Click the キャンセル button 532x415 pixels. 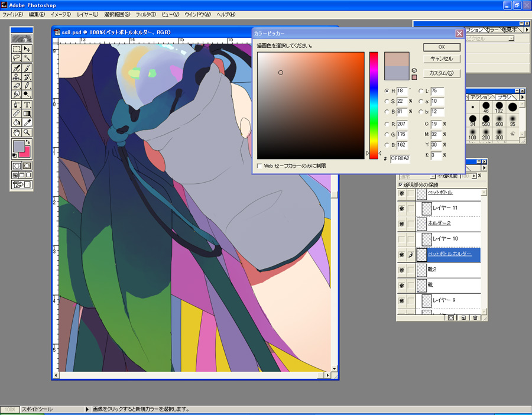coord(442,59)
